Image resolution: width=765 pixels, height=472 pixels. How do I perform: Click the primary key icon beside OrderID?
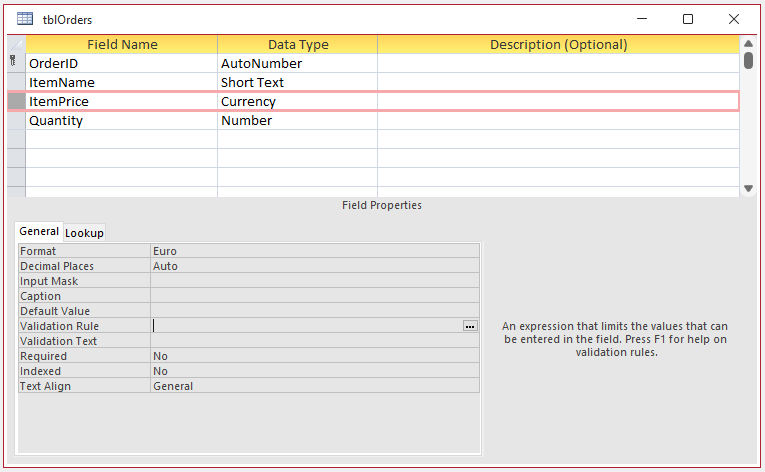pos(13,61)
